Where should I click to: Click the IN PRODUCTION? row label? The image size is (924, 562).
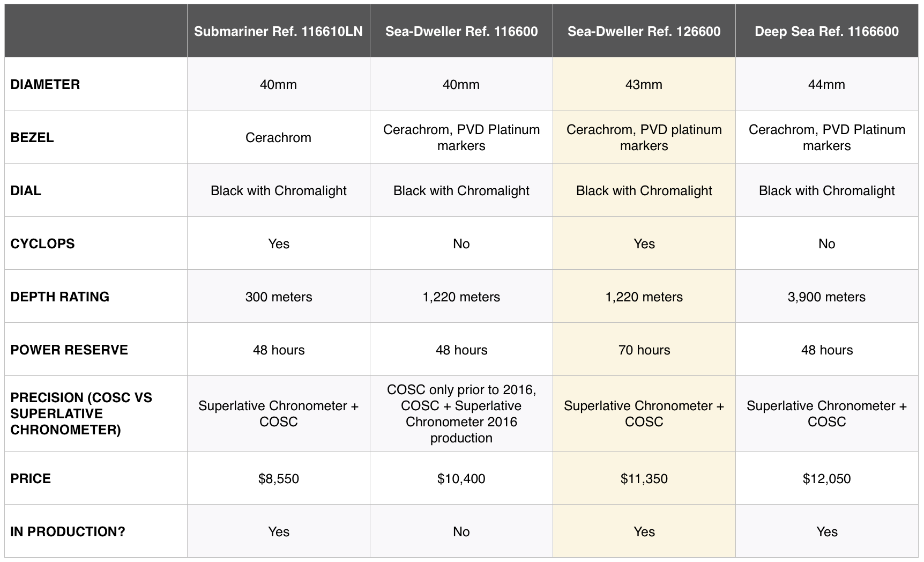tap(68, 532)
